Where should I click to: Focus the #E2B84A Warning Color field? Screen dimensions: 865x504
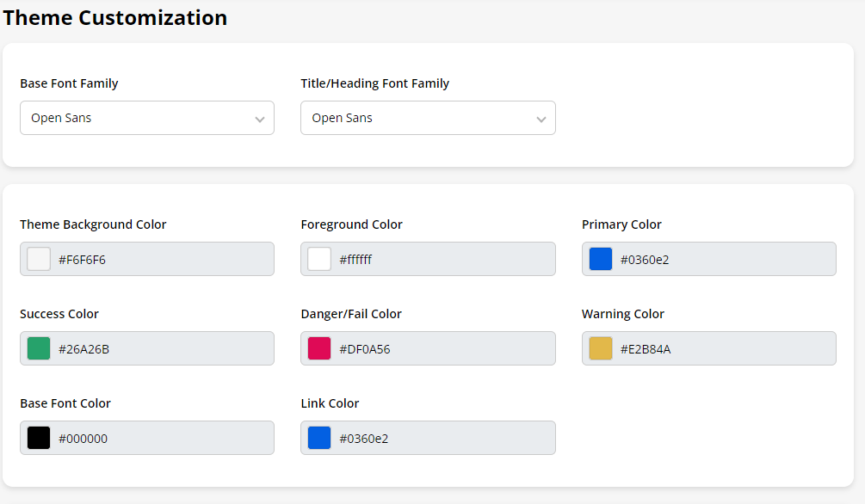click(x=723, y=348)
